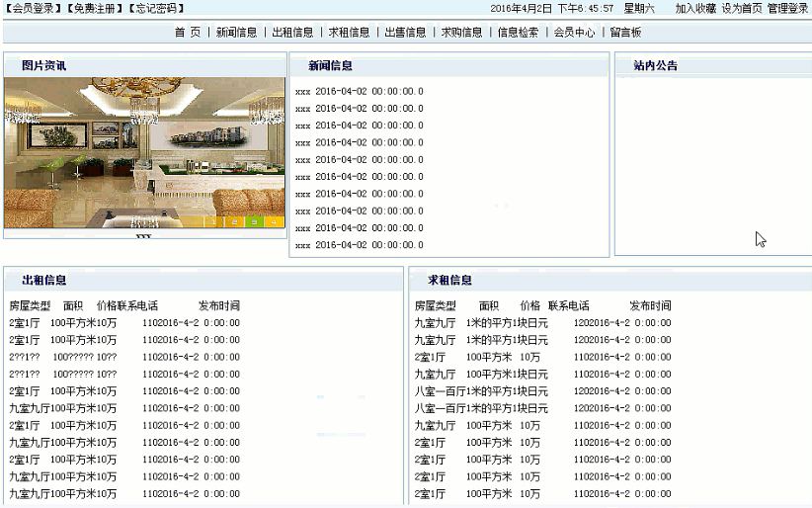Switch slideshow to slide 1
The image size is (812, 508).
pos(213,222)
